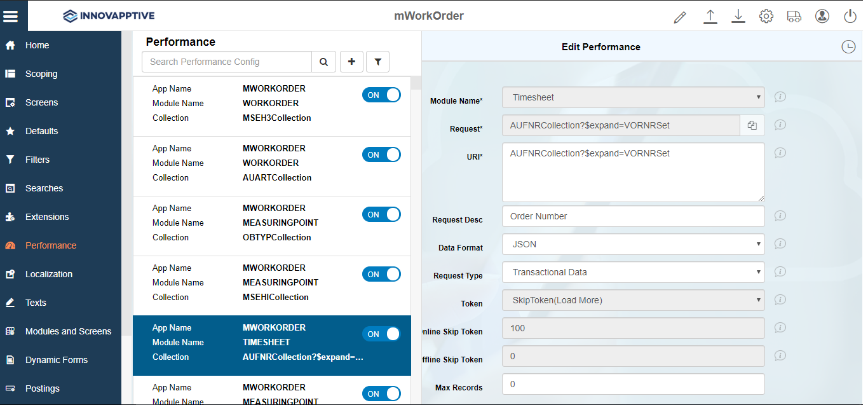Open the user profile icon
The width and height of the screenshot is (868, 405).
822,17
